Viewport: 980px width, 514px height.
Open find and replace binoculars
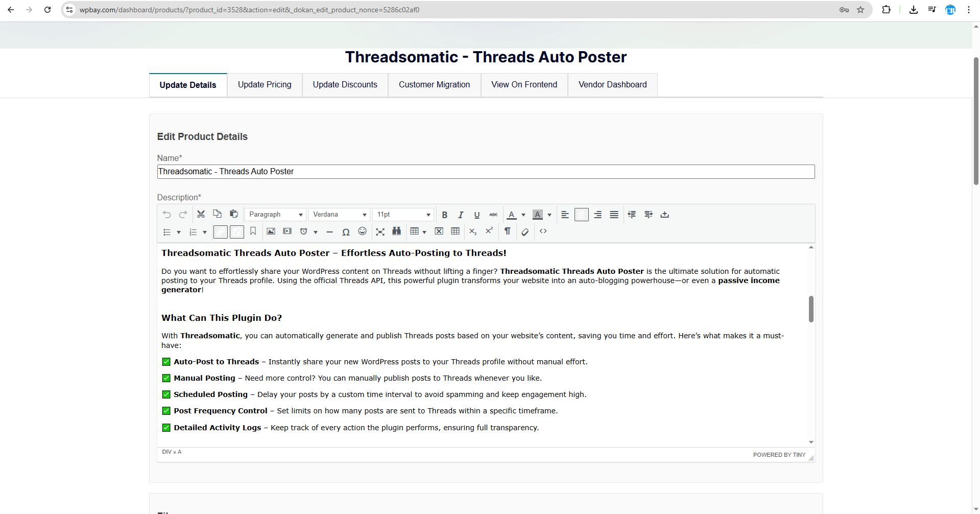click(x=397, y=231)
